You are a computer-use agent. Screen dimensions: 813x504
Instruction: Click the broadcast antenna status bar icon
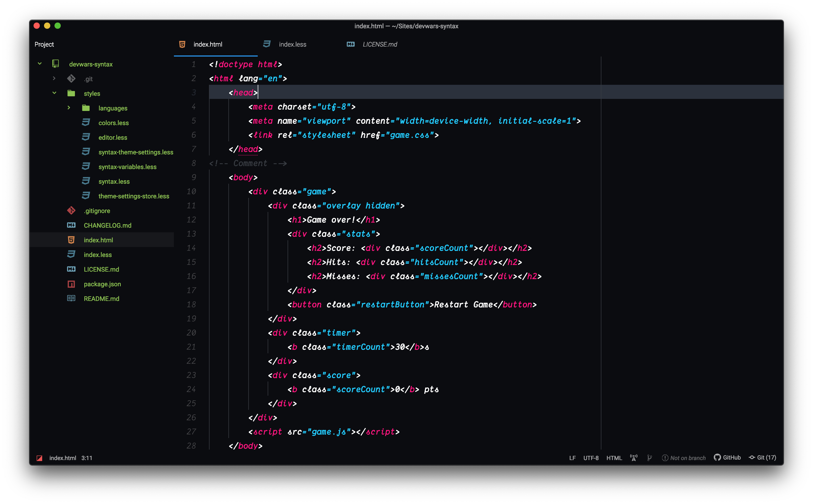tap(634, 458)
